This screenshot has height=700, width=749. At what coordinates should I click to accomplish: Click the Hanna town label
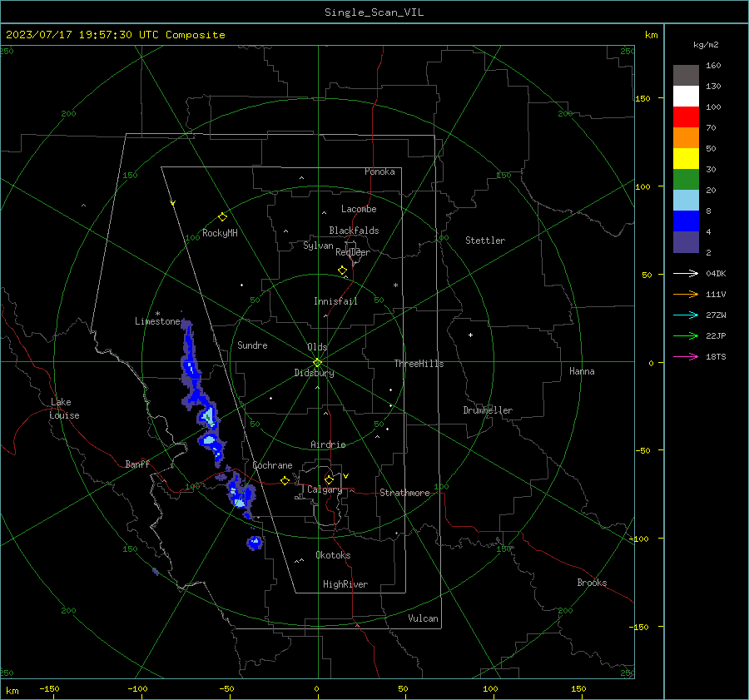coord(582,371)
